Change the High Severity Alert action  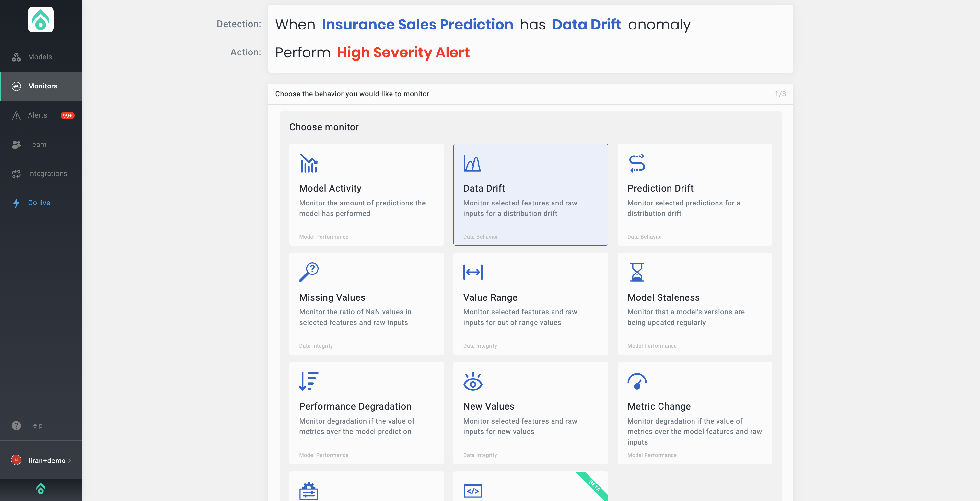[403, 52]
